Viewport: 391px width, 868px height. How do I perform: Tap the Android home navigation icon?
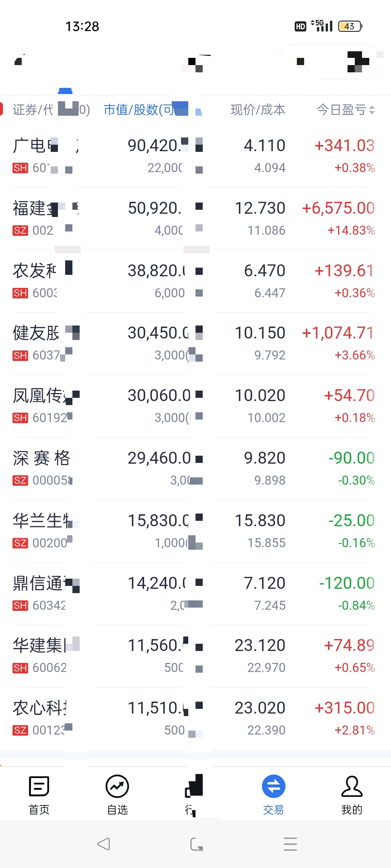coord(197,844)
